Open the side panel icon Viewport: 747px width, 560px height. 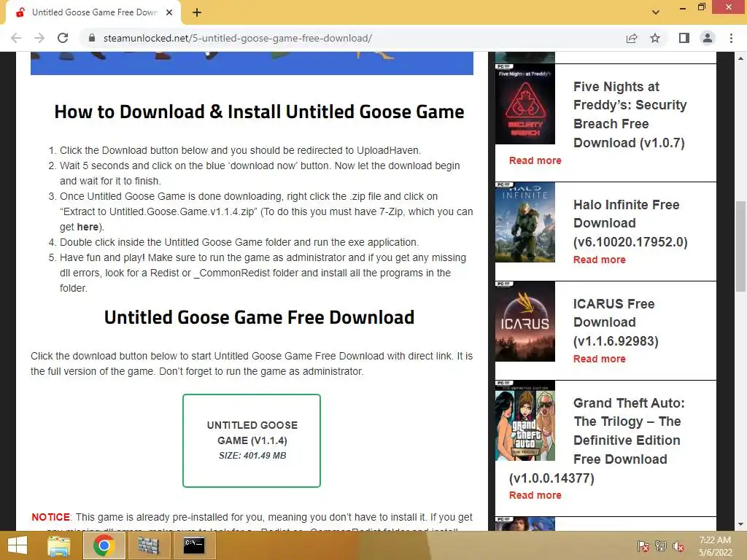tap(684, 38)
